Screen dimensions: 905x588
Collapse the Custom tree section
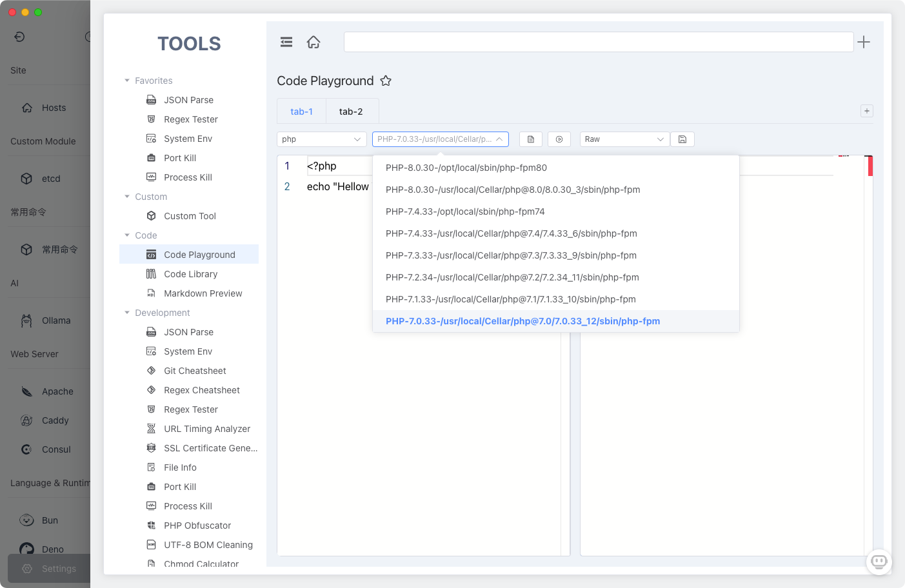click(127, 197)
